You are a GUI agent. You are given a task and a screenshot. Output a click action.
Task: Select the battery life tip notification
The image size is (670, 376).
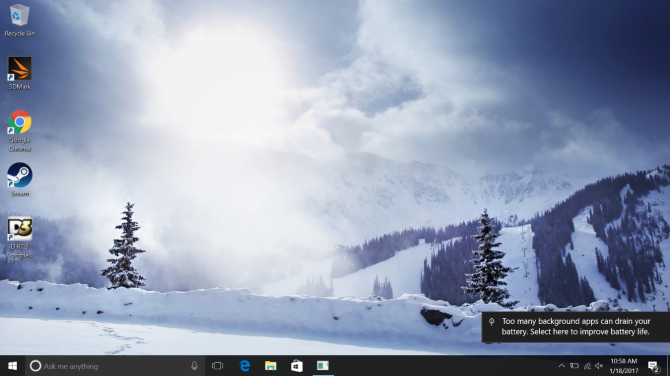pos(576,327)
